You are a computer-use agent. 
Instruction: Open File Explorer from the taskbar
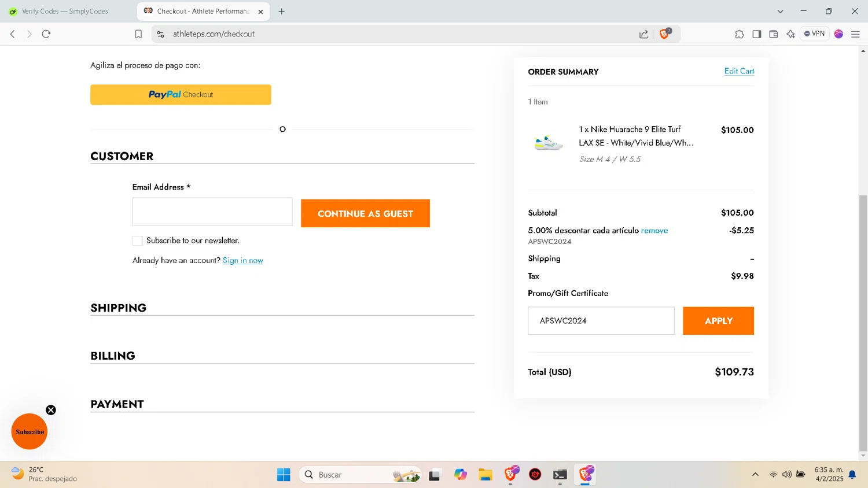pyautogui.click(x=486, y=475)
